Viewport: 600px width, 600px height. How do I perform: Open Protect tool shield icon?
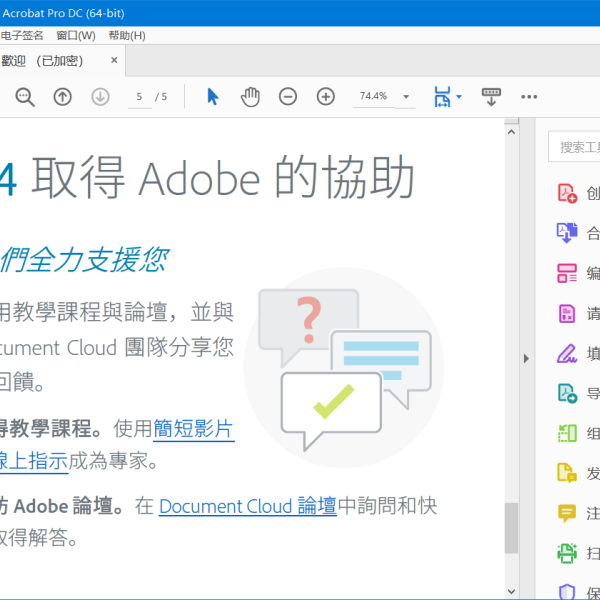[567, 592]
